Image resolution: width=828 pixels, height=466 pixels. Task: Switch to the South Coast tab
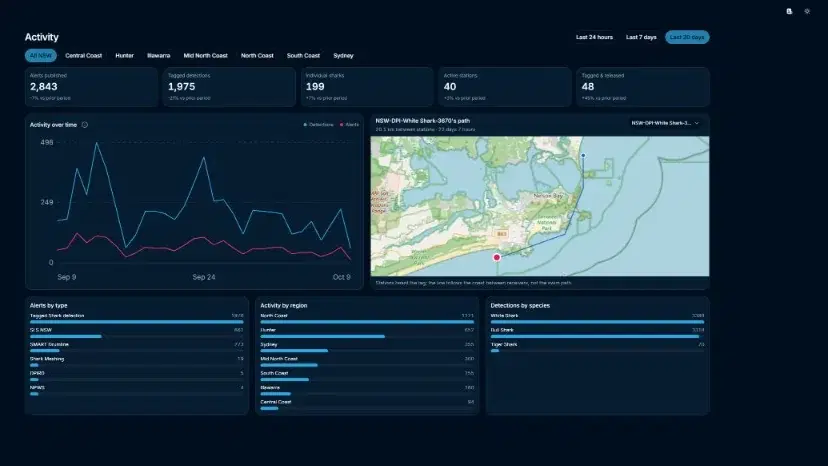point(303,55)
